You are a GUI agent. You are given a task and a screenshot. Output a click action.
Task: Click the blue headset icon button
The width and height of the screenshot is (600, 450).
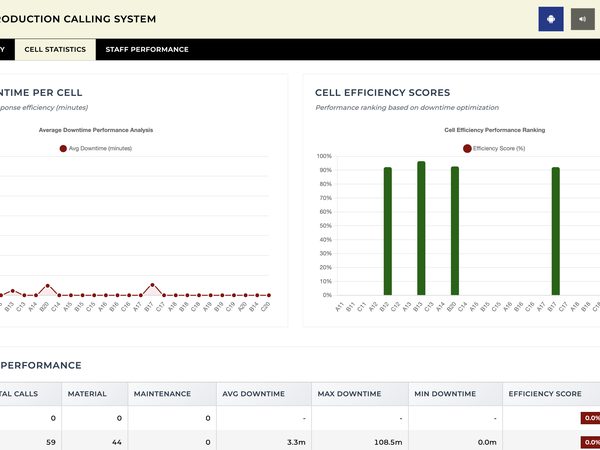pos(551,19)
